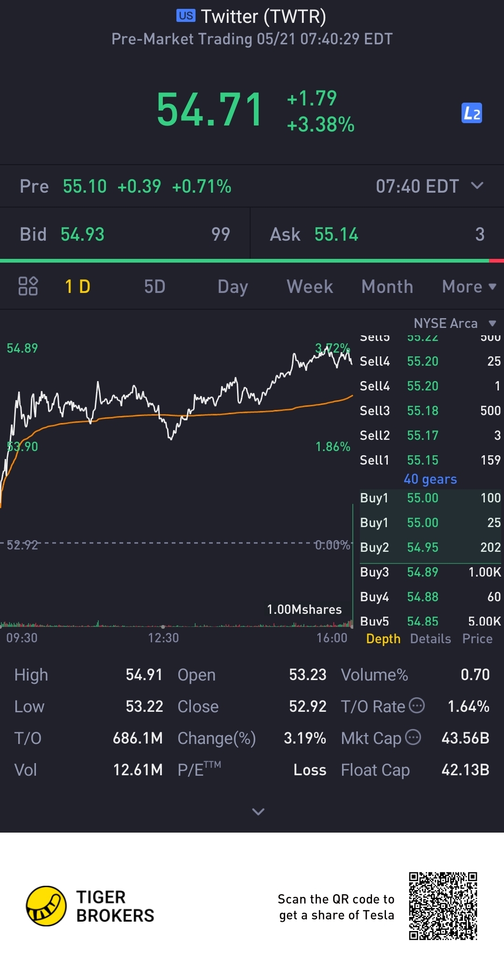Tap the Mkt Cap 43.56B value
This screenshot has width=504, height=980.
(465, 738)
